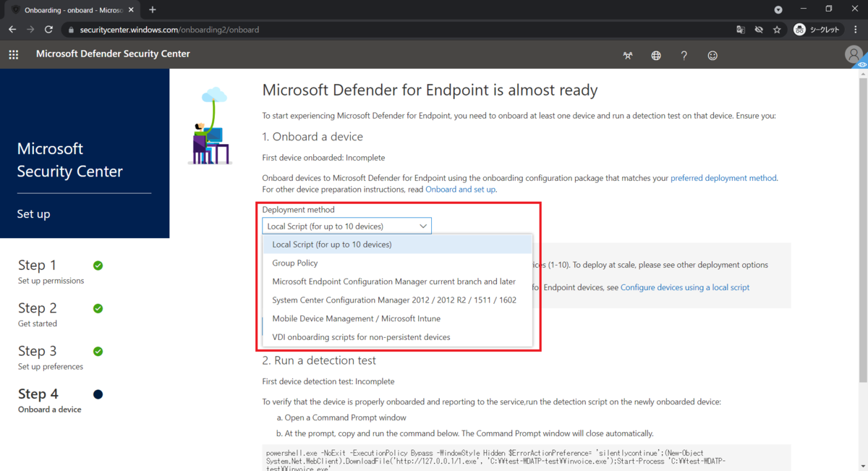Open a new browser tab
This screenshot has height=471, width=868.
[152, 10]
